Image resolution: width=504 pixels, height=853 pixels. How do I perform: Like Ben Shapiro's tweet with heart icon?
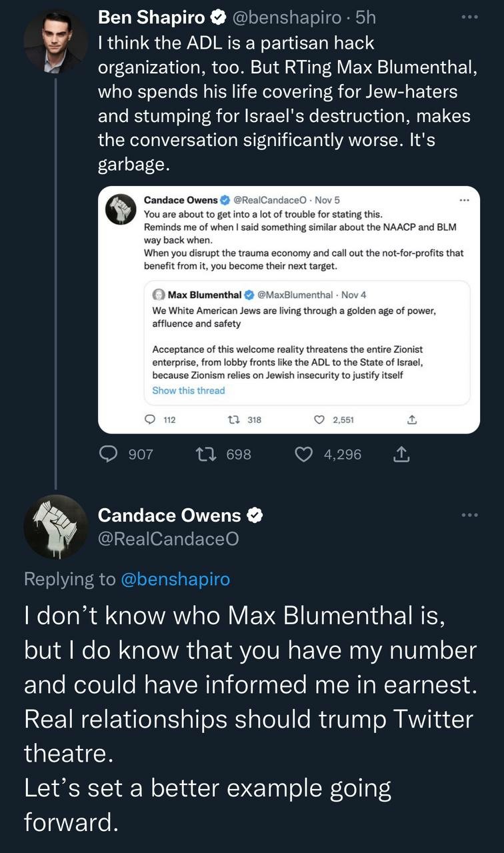304,454
